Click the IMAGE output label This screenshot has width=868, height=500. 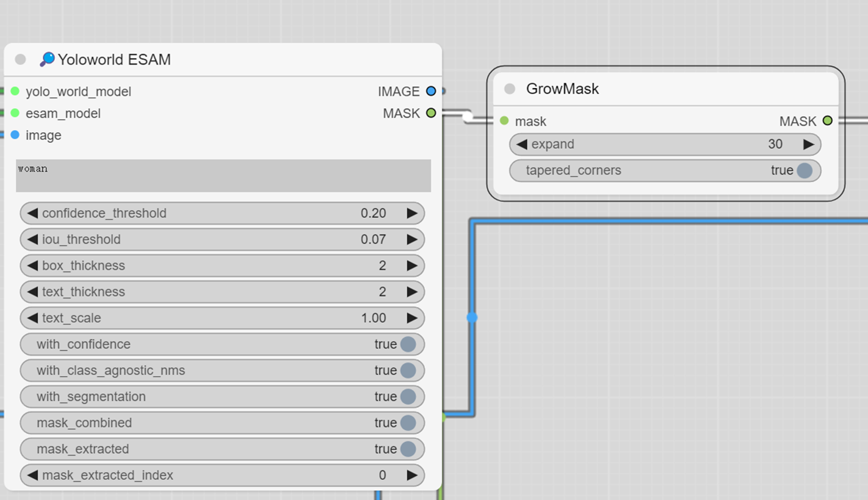(x=399, y=92)
